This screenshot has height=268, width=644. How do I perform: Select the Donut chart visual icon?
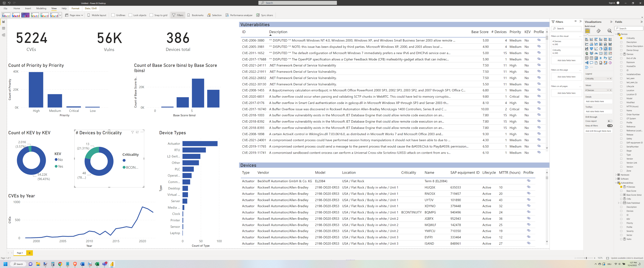point(605,49)
